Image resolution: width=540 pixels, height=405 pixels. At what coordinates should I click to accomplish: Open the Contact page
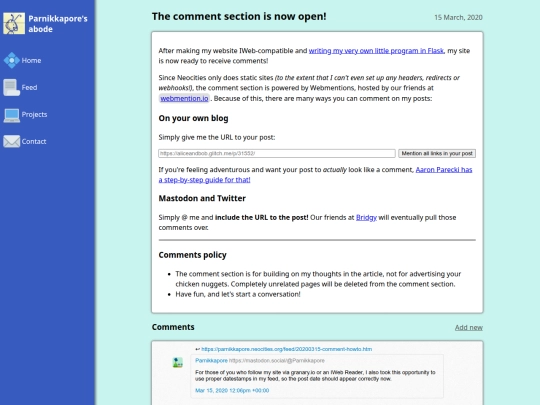point(34,141)
